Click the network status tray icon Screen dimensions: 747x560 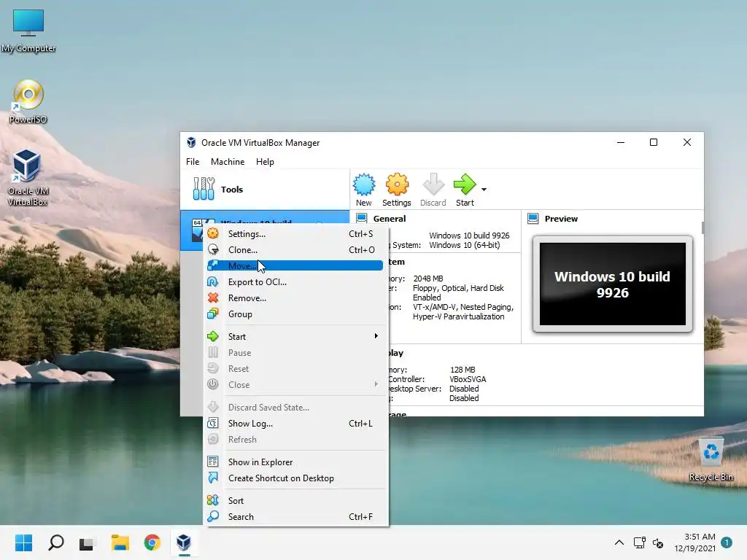[x=639, y=542]
